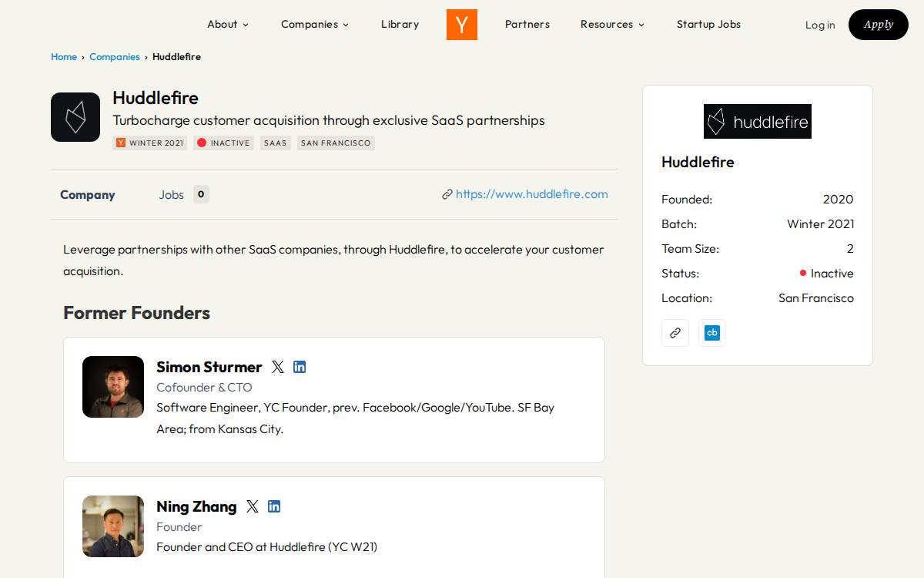Open Ning Zhang's X profile icon
This screenshot has height=578, width=924.
click(x=253, y=506)
